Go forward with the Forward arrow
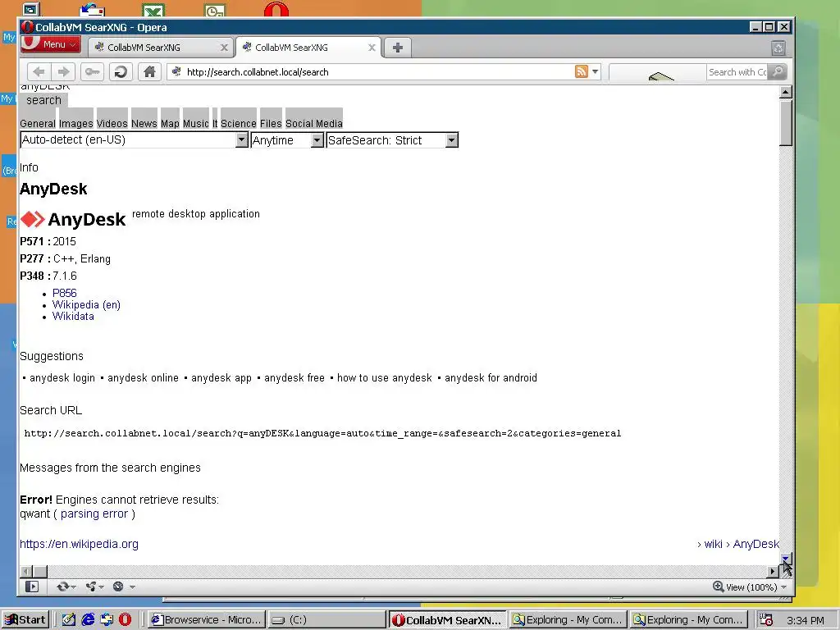 (63, 72)
